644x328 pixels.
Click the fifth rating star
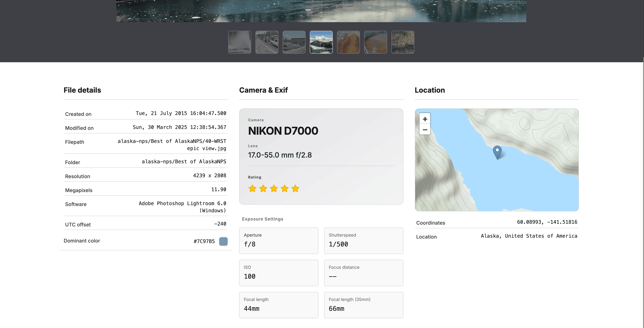point(295,189)
